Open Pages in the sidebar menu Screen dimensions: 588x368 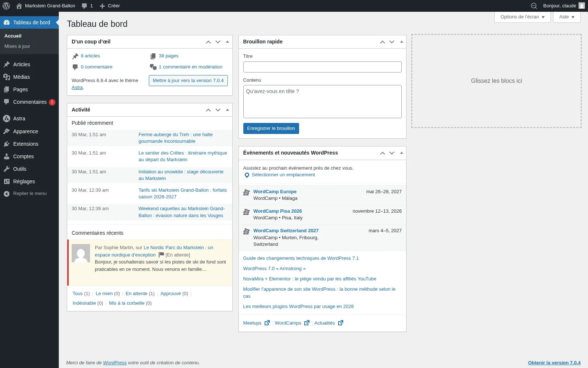pos(29,89)
